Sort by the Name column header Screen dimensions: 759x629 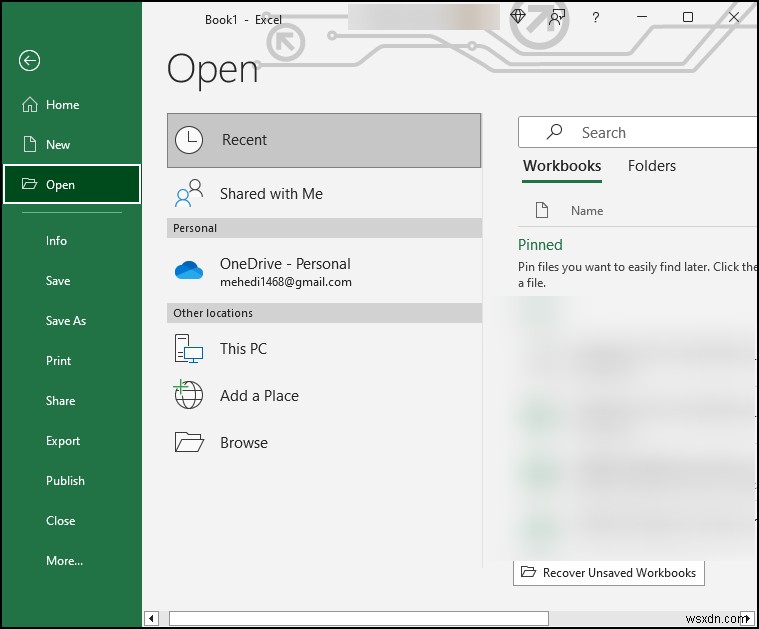pos(587,211)
